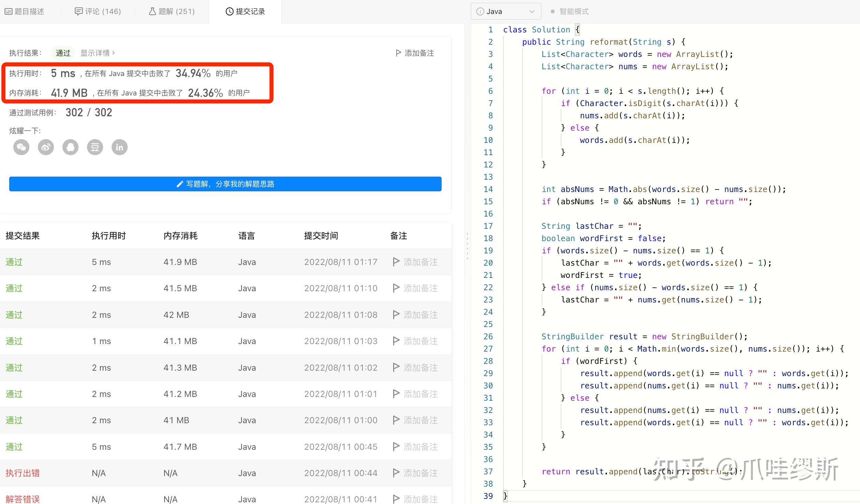The height and width of the screenshot is (504, 860).
Task: Enable the 智能模式 toggle
Action: (x=553, y=11)
